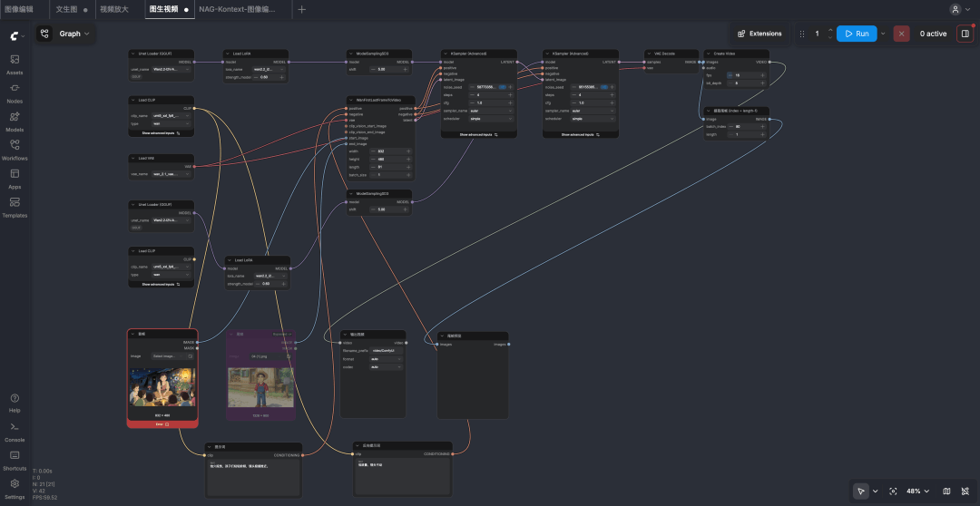Open the codec dropdown set to auto
Screen dimensions: 980x506
[x=387, y=366]
